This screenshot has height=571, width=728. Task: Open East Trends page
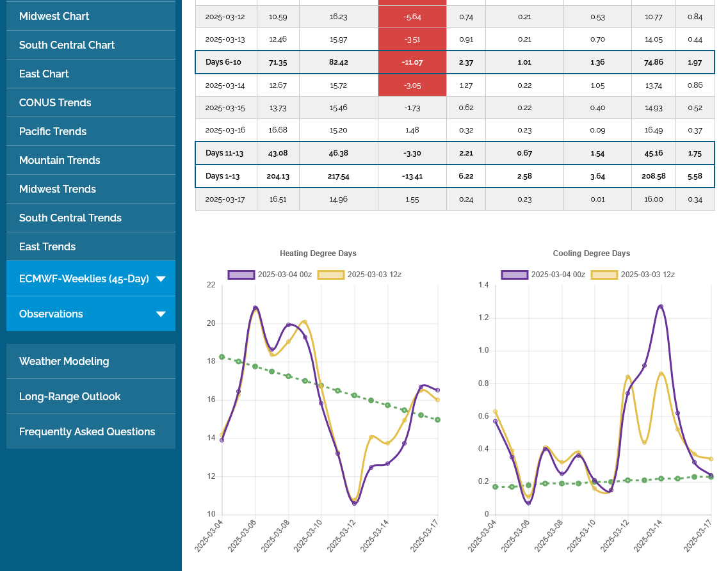tap(47, 246)
